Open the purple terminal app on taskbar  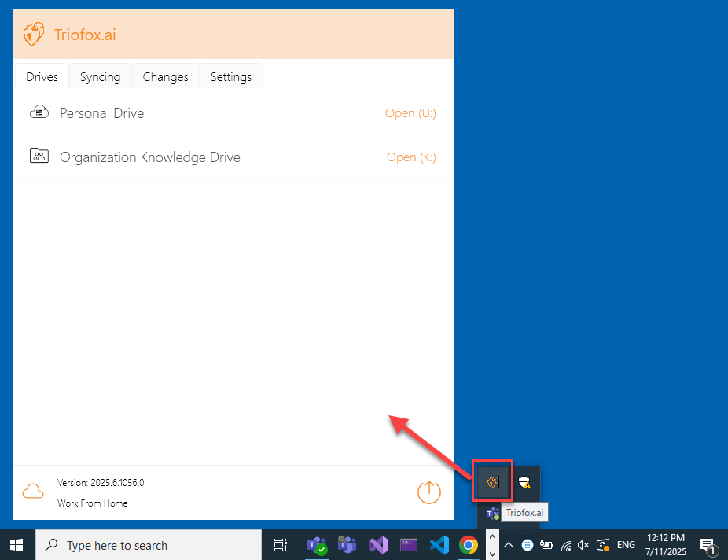(x=409, y=545)
